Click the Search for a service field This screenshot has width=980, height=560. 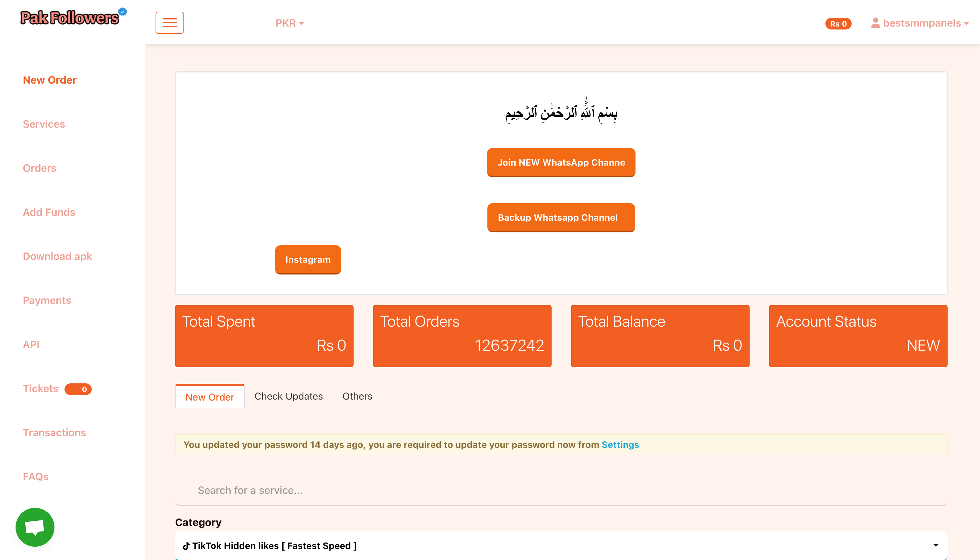click(561, 490)
